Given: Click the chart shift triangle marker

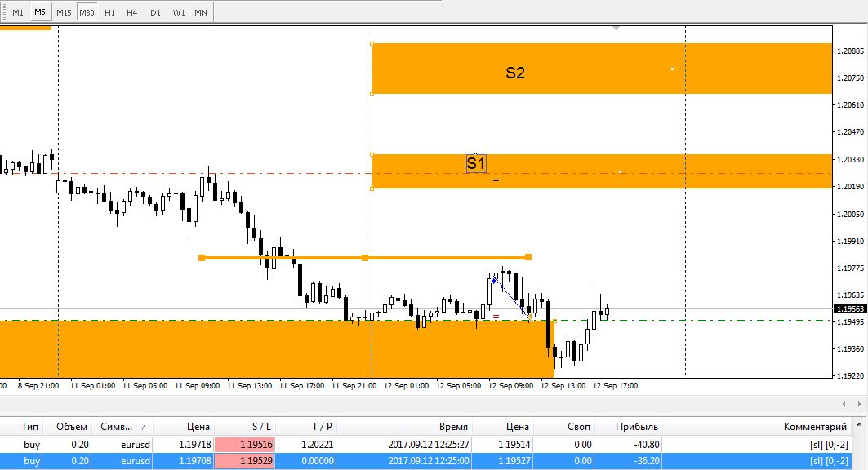Looking at the screenshot, I should [x=617, y=28].
